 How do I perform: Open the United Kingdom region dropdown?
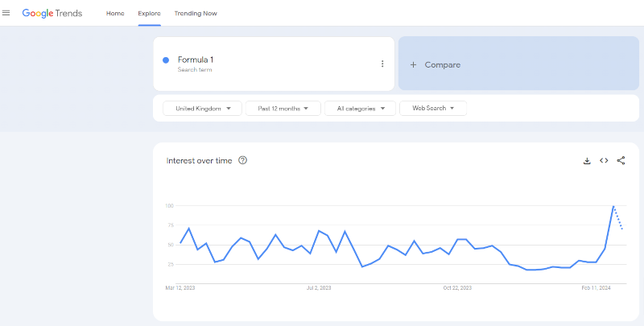(203, 109)
